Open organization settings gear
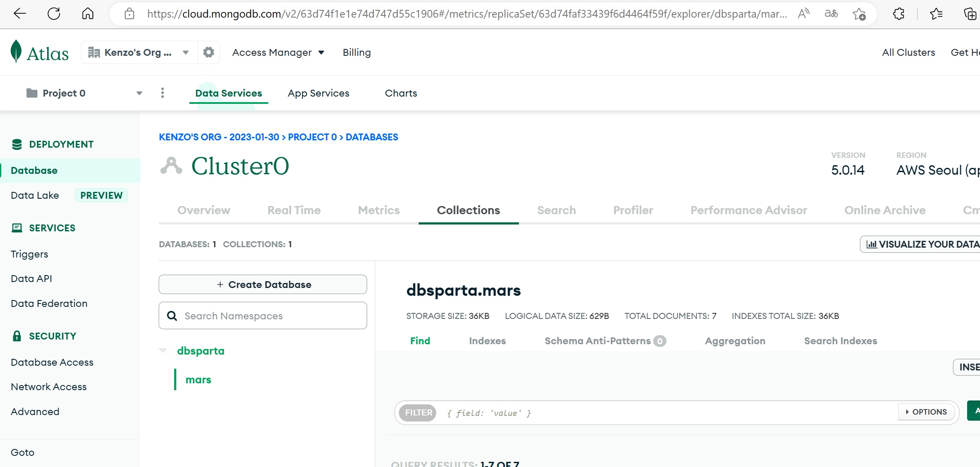Image resolution: width=980 pixels, height=467 pixels. pyautogui.click(x=208, y=52)
